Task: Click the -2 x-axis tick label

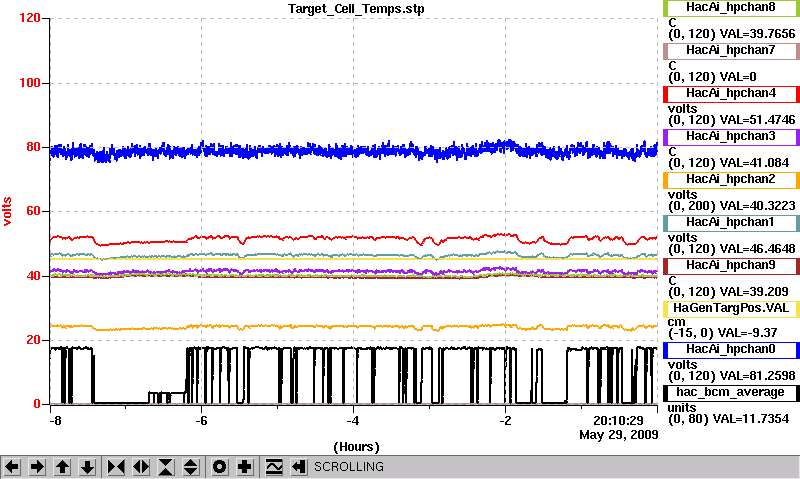Action: tap(505, 421)
